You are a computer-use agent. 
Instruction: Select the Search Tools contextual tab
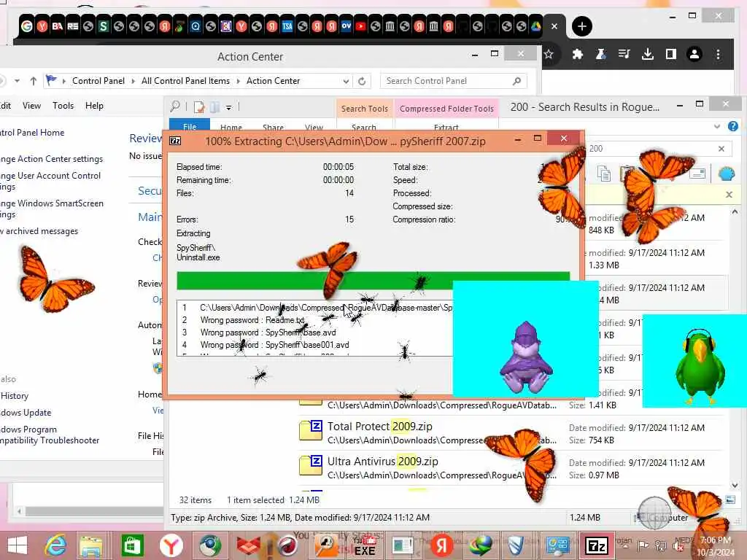[x=365, y=109]
